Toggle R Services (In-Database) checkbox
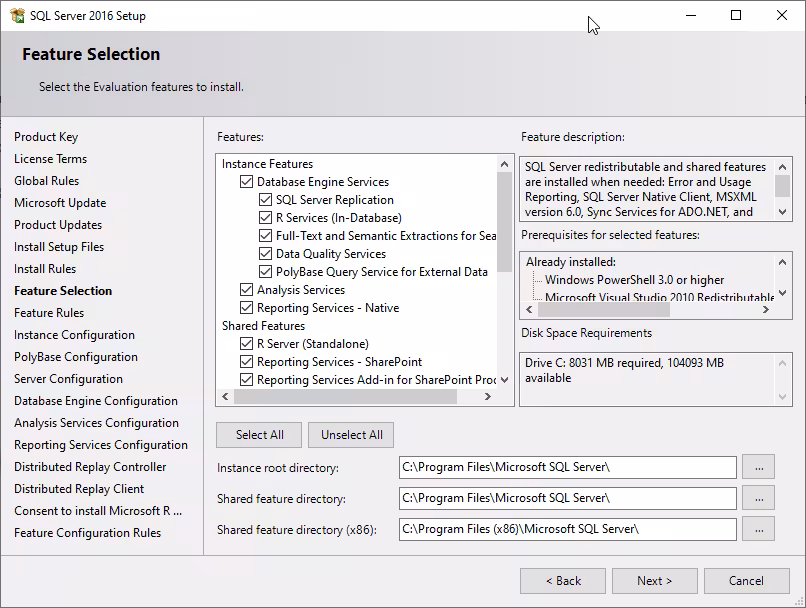The height and width of the screenshot is (608, 806). click(x=265, y=218)
